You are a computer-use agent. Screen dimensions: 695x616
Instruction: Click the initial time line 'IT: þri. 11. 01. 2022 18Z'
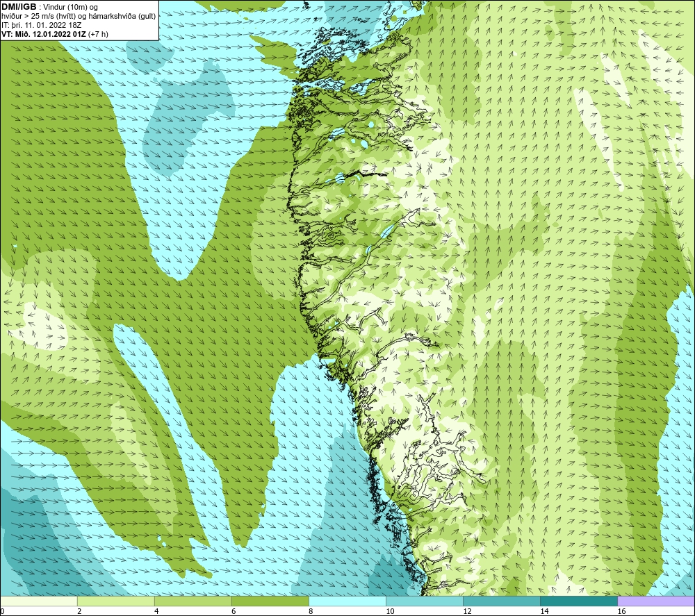click(x=42, y=25)
